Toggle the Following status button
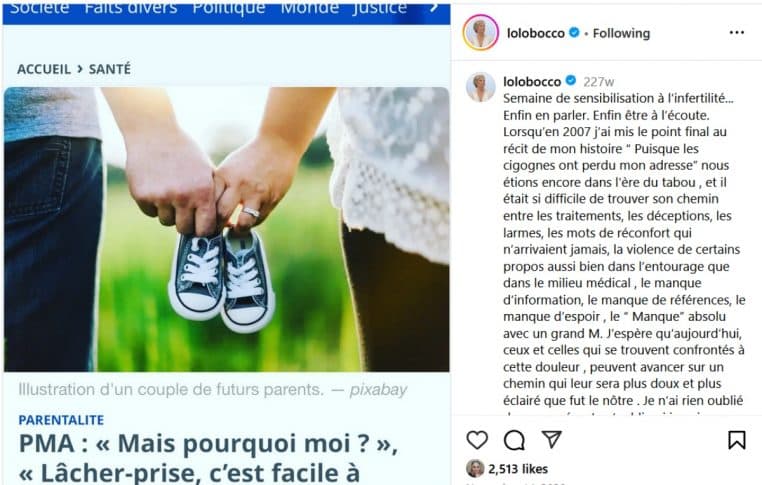The height and width of the screenshot is (485, 762). (621, 33)
